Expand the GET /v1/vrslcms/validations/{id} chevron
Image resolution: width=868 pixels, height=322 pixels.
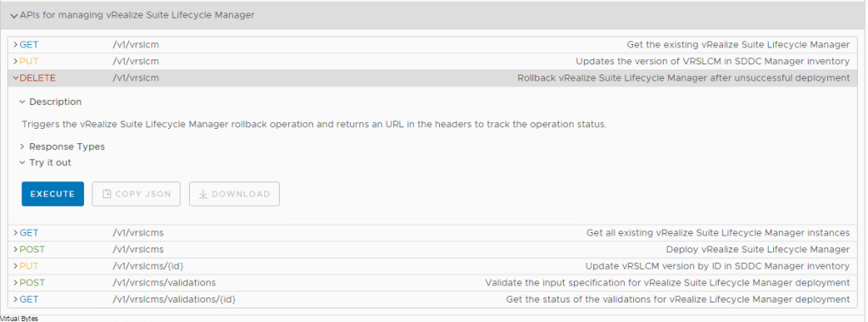[x=15, y=299]
